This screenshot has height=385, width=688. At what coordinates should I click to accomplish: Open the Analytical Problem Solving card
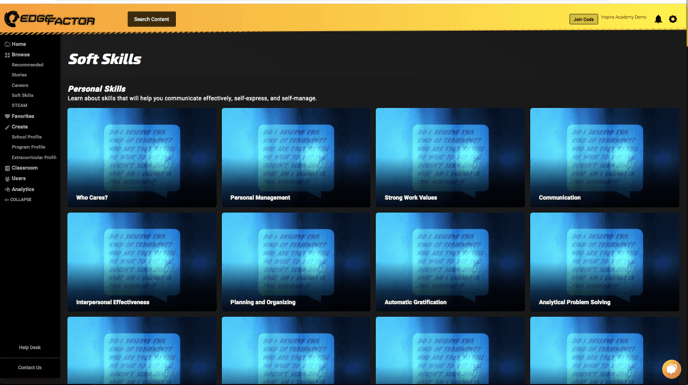click(605, 262)
